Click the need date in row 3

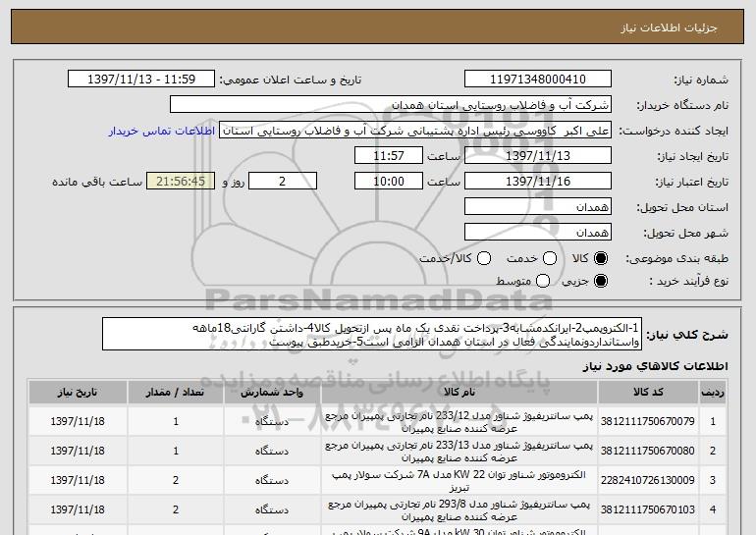[78, 480]
